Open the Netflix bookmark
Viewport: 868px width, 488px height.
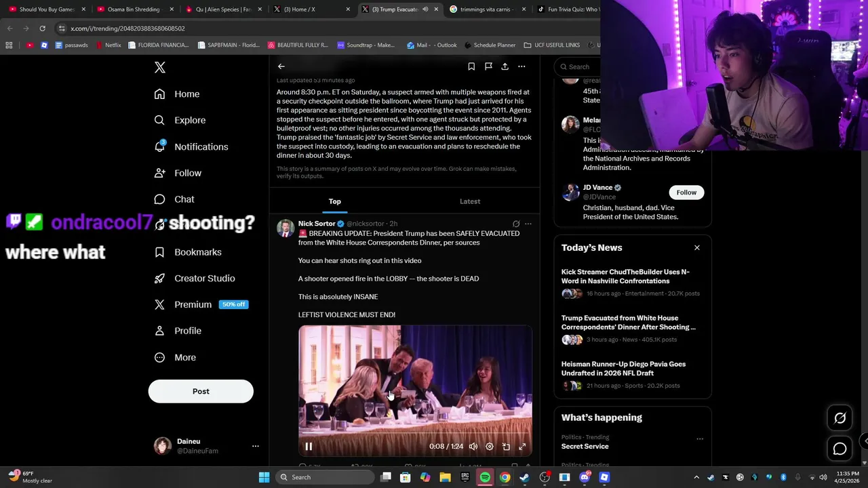[x=108, y=45]
